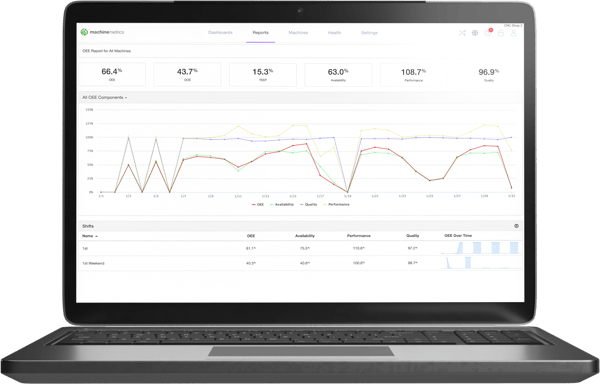The height and width of the screenshot is (384, 600).
Task: Sort the Shifts table by Name column
Action: 90,236
